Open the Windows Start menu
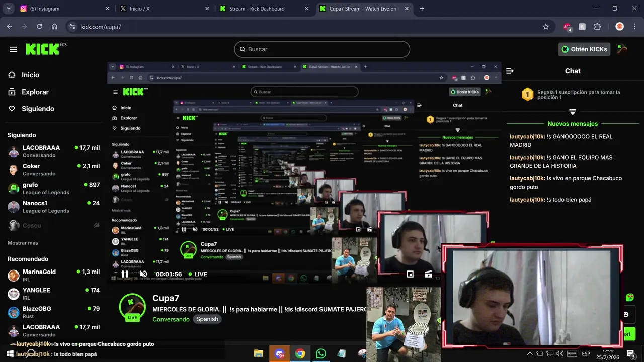The width and height of the screenshot is (644, 362). coord(9,354)
